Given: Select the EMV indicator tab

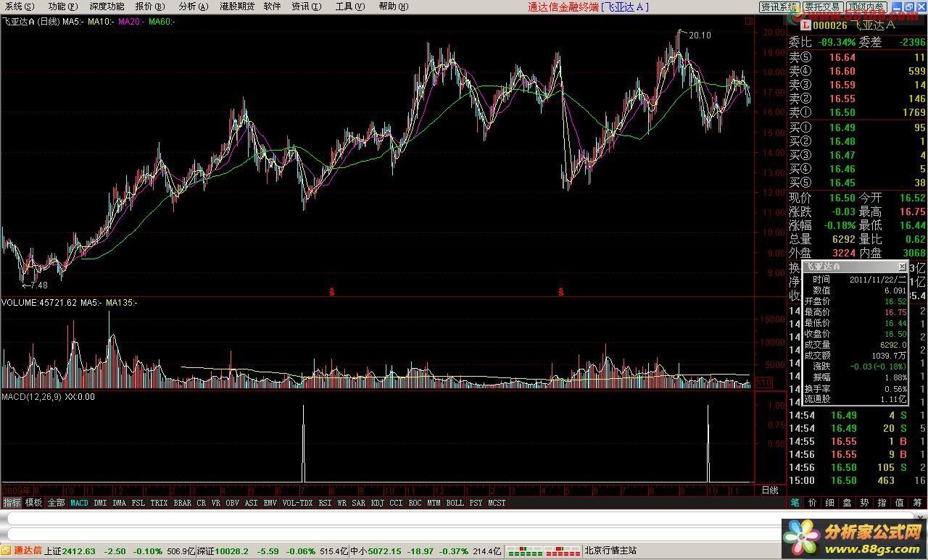Looking at the screenshot, I should (x=270, y=502).
